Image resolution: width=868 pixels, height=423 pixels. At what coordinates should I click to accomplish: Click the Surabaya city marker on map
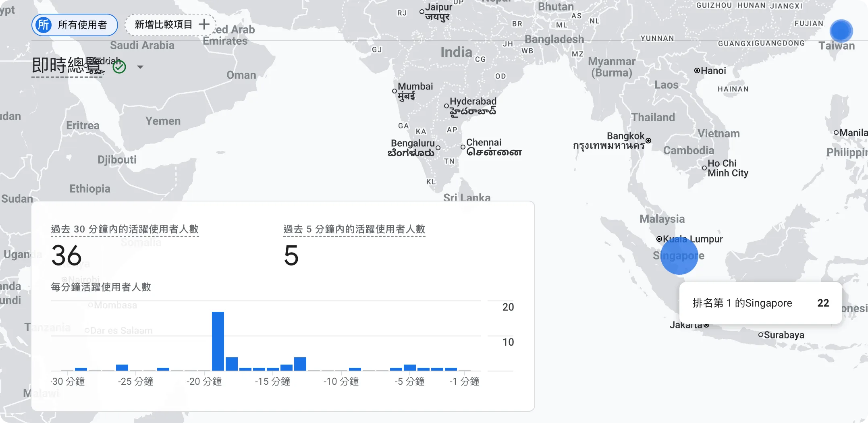pos(761,335)
